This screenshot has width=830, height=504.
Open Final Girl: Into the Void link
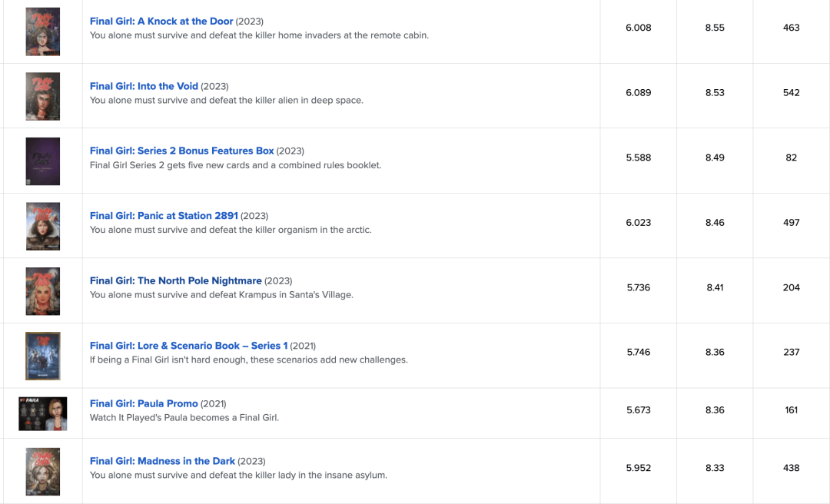144,86
